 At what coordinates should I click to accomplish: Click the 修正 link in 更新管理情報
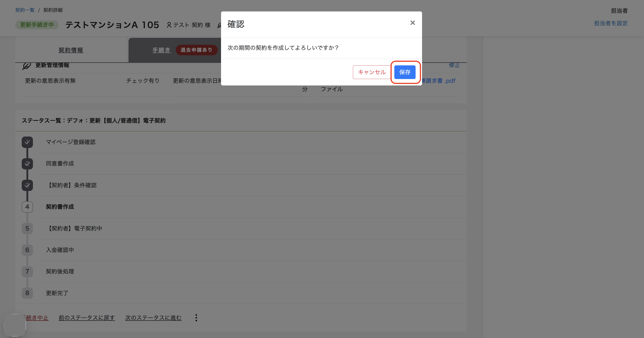click(x=454, y=65)
